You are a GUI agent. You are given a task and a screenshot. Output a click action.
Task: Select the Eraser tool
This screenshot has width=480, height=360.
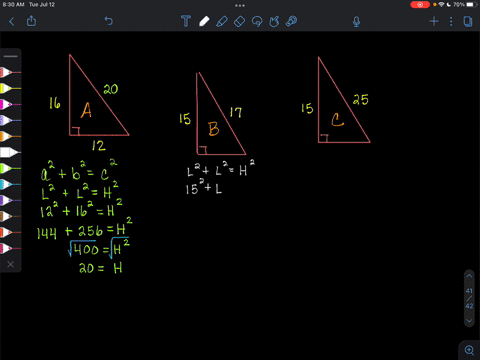pos(239,22)
